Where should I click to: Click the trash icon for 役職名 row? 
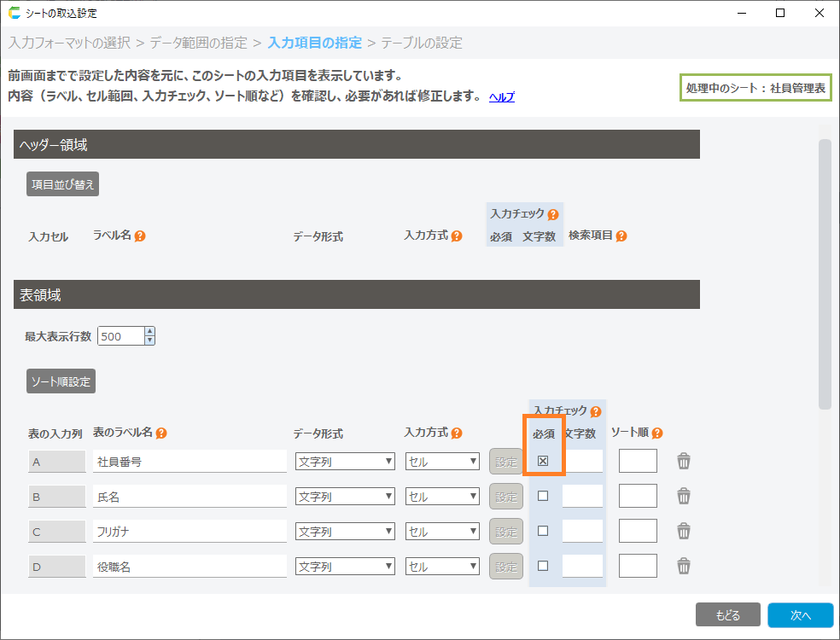[x=683, y=566]
